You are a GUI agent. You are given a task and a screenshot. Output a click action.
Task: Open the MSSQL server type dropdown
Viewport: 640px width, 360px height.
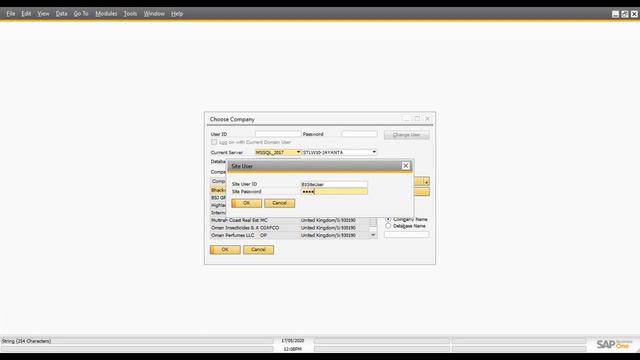[x=298, y=152]
